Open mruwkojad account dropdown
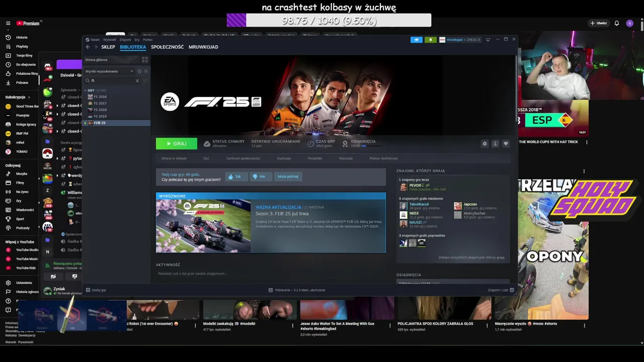Screen dimensions: 644x362 click(459, 40)
